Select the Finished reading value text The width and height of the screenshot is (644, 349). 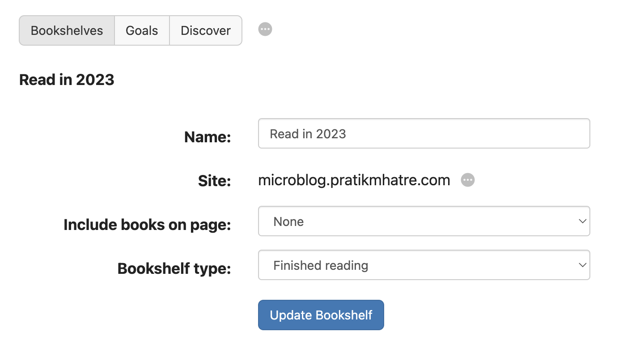321,265
